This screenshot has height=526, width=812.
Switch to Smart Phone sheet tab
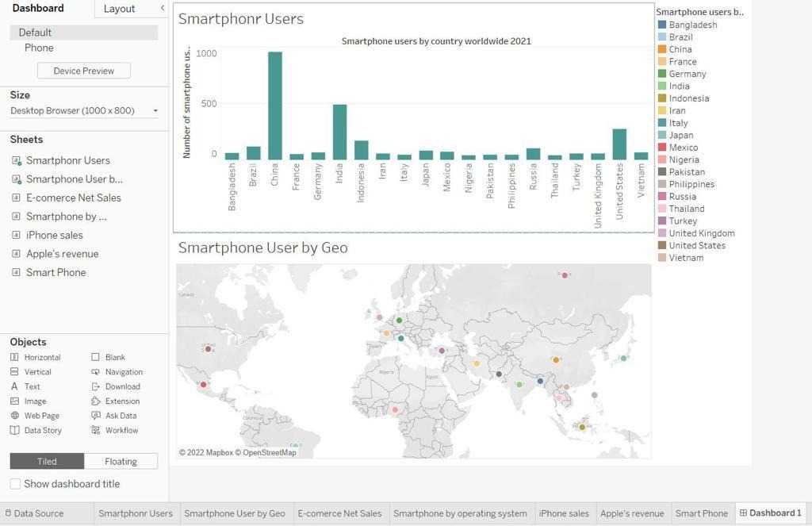click(x=702, y=513)
